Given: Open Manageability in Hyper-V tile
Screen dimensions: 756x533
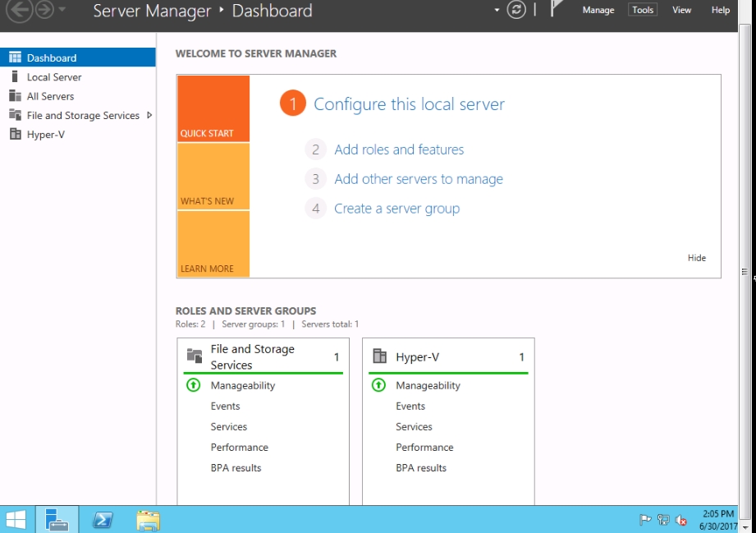Looking at the screenshot, I should (428, 385).
